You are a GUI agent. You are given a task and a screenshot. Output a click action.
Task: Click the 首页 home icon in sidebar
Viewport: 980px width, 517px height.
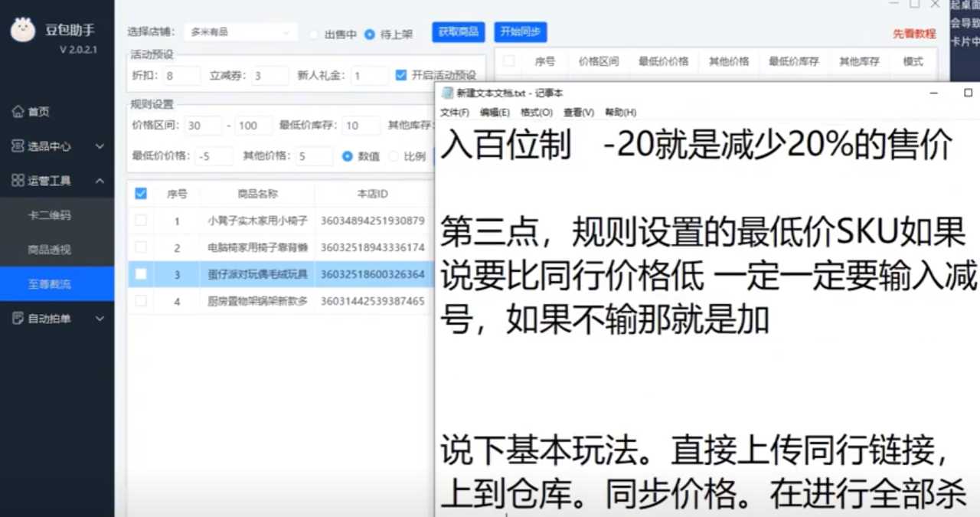coord(18,112)
